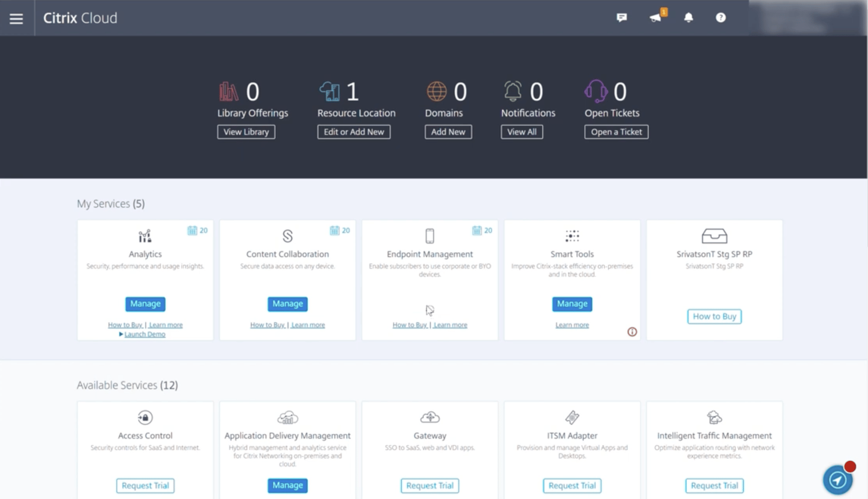The width and height of the screenshot is (868, 499).
Task: Open the hamburger navigation menu
Action: [16, 18]
